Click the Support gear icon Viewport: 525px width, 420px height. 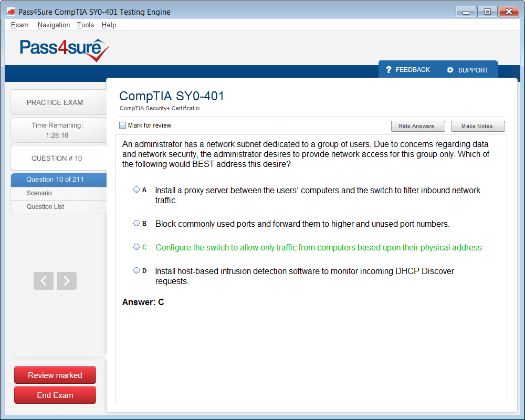[x=450, y=70]
